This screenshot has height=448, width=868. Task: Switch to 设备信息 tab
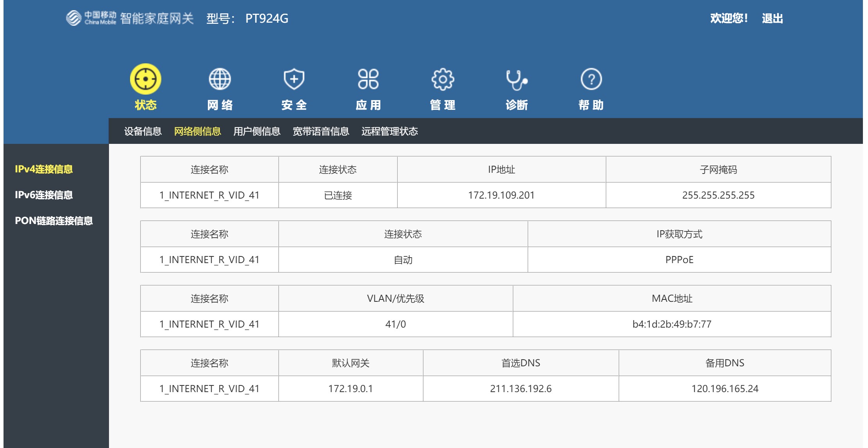pyautogui.click(x=143, y=131)
